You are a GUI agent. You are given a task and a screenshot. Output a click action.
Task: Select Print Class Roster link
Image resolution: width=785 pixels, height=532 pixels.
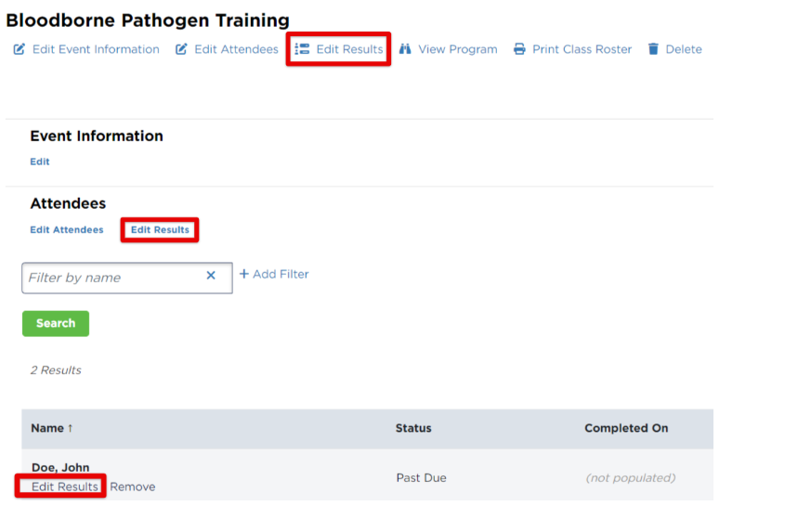point(582,49)
